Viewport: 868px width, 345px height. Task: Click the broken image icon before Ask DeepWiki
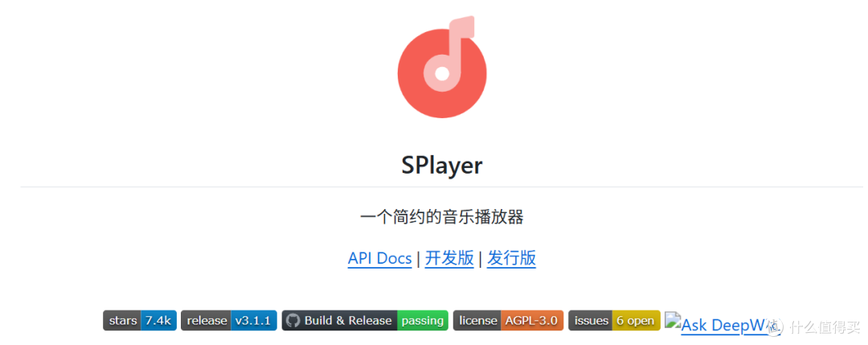[x=673, y=319]
